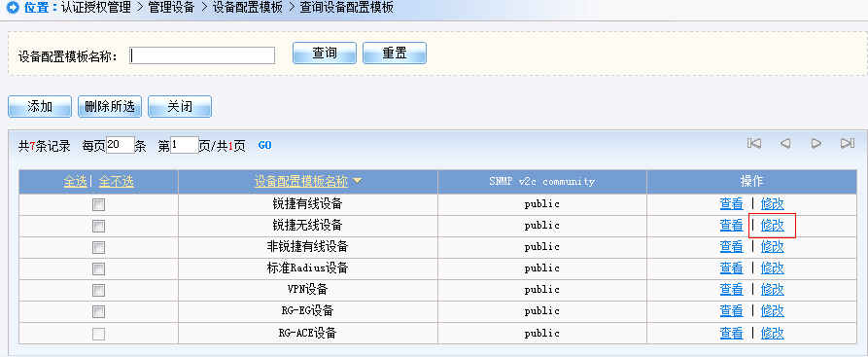The image size is (868, 357).
Task: Click 修改 for 标准Radius设备
Action: [773, 268]
